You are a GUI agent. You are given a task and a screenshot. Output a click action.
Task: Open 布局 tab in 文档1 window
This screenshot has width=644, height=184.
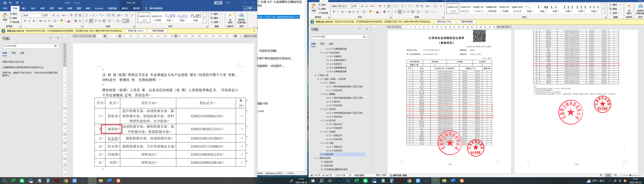(x=42, y=8)
